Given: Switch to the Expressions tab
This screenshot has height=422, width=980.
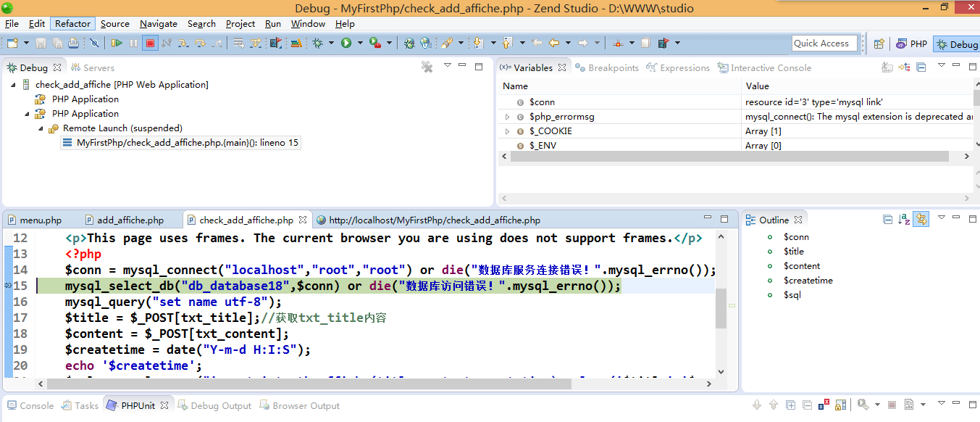Looking at the screenshot, I should coord(678,67).
